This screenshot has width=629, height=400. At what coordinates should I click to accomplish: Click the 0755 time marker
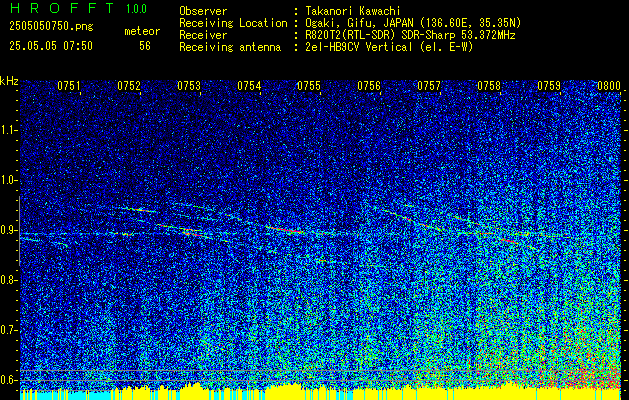tap(309, 85)
